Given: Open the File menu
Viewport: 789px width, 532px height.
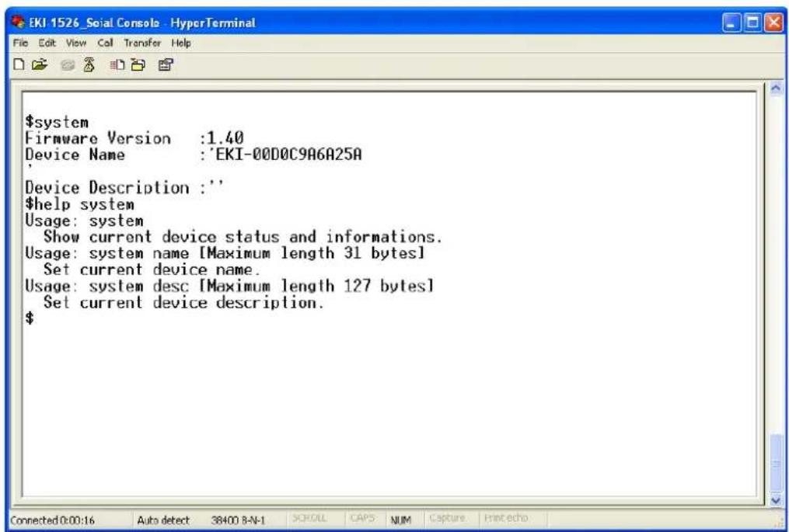Looking at the screenshot, I should [x=21, y=43].
